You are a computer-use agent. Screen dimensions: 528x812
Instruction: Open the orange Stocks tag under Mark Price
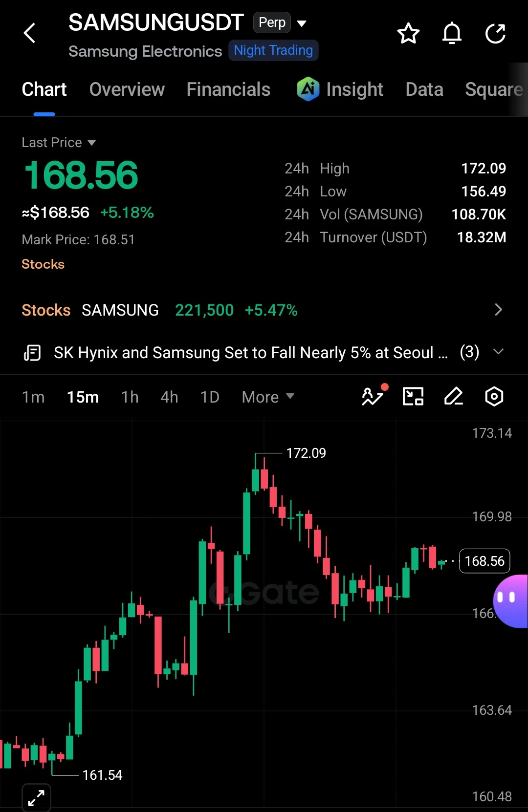43,264
